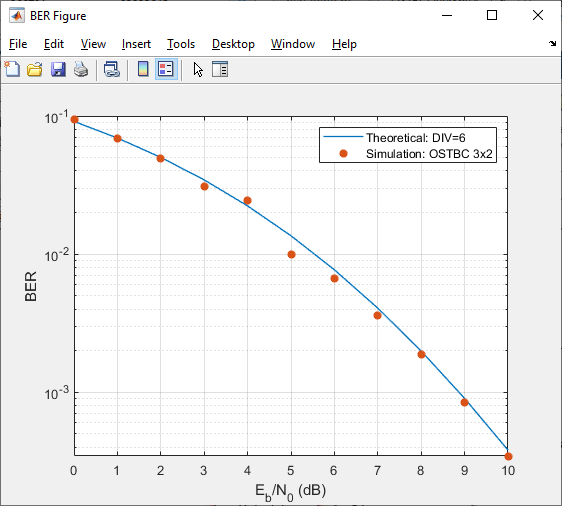Print the figure using the printer icon
Viewport: 562px width, 506px height.
tap(81, 69)
